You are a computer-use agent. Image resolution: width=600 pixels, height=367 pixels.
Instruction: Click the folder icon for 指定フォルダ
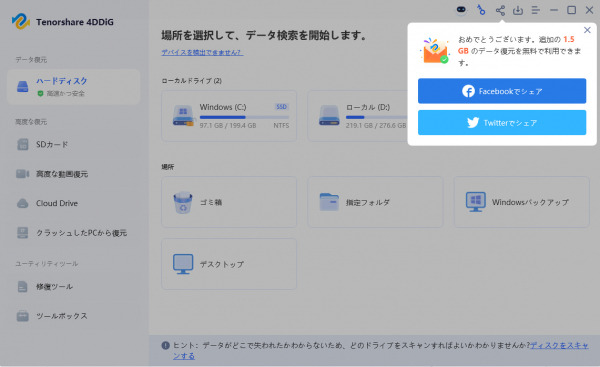pos(329,202)
